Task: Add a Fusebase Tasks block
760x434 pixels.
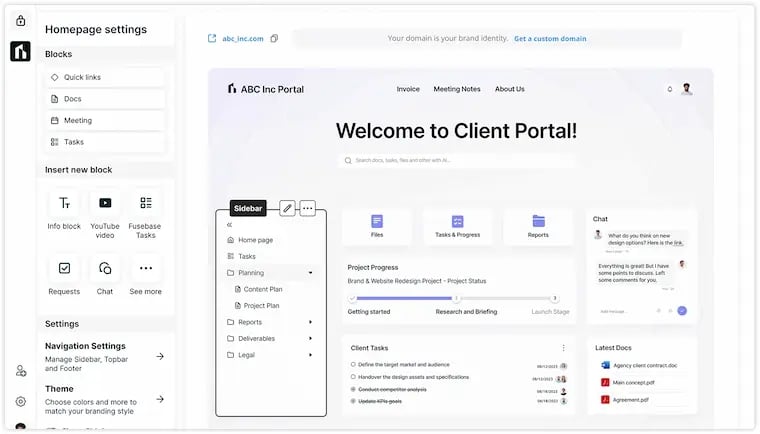Action: coord(145,203)
